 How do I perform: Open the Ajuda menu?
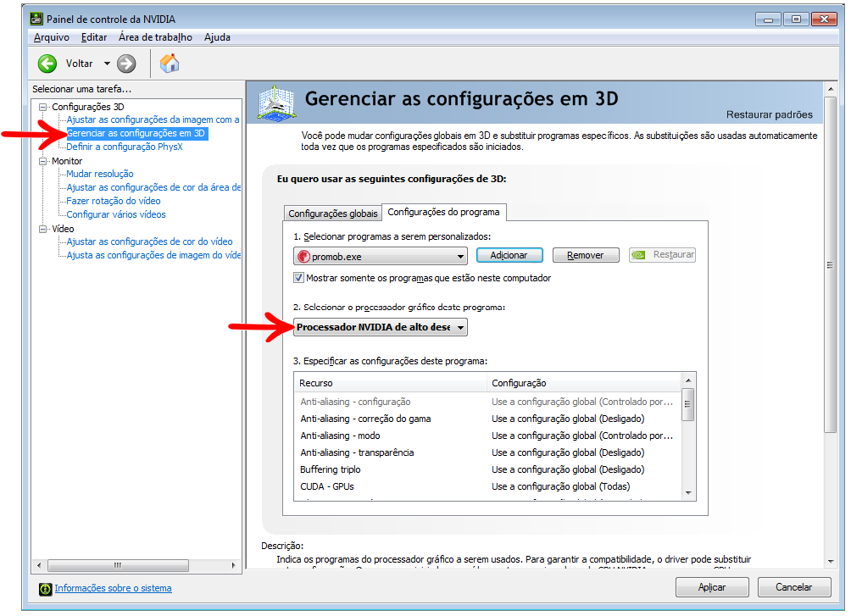tap(217, 37)
